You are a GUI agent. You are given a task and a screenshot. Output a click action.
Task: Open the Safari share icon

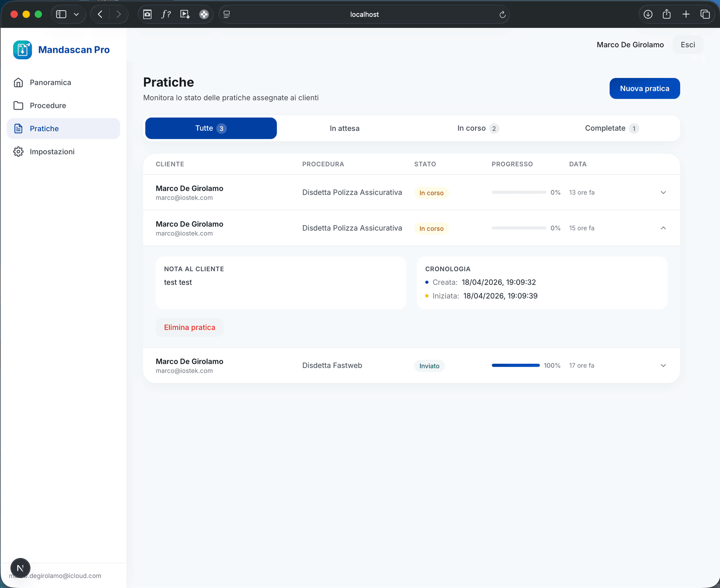[x=667, y=14]
